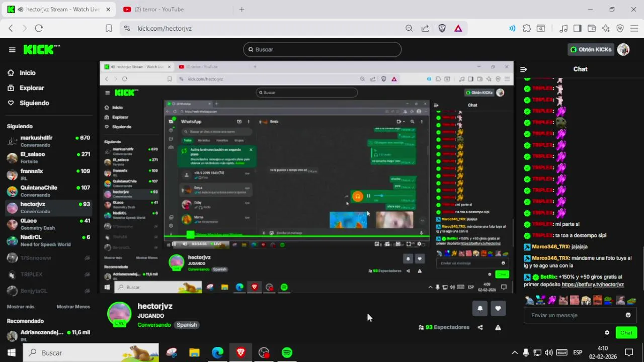Open QuintanaChile channel in sidebar
Image resolution: width=644 pixels, height=362 pixels.
(x=48, y=191)
